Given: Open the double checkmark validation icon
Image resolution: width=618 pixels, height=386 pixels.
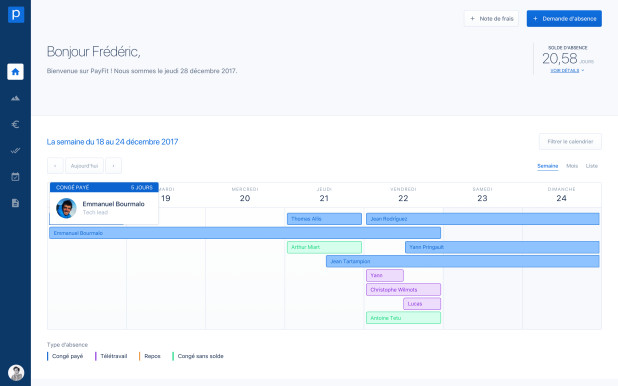Looking at the screenshot, I should coord(15,151).
